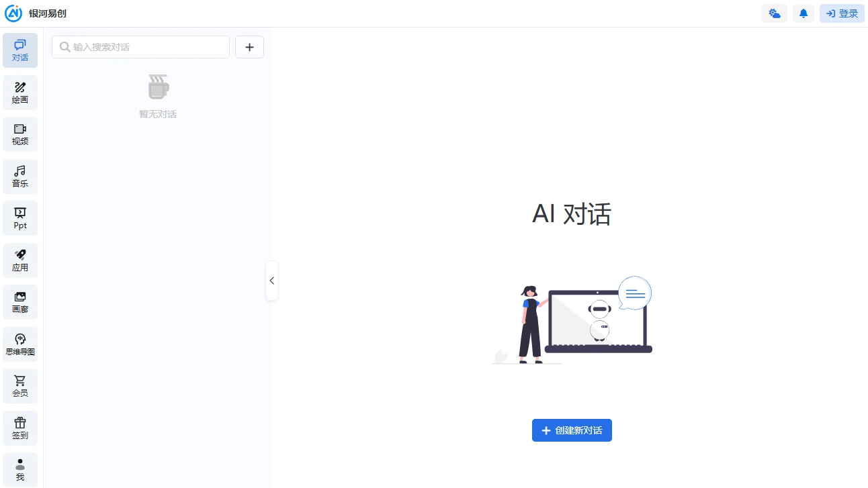This screenshot has width=868, height=488.
Task: Open the 会员 membership page
Action: coord(20,385)
